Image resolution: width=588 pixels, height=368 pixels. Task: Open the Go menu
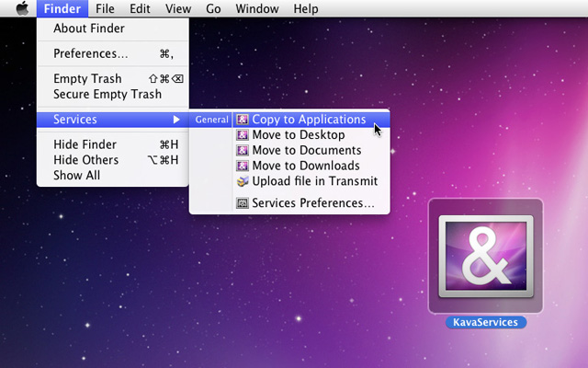point(213,9)
